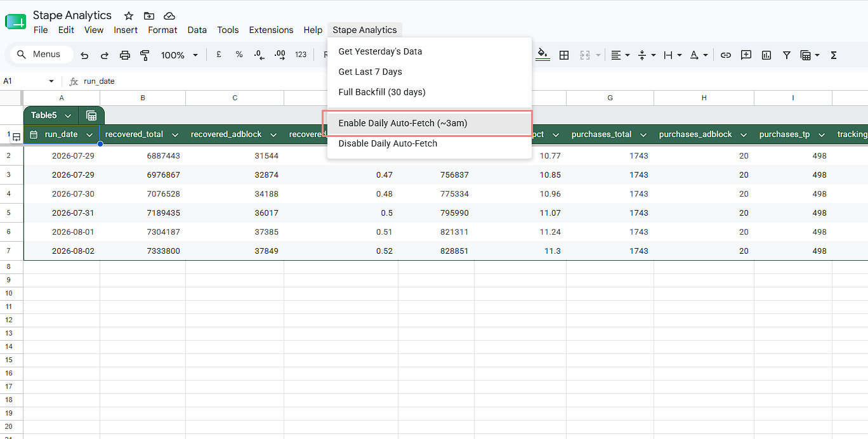This screenshot has width=868, height=439.
Task: Open the Extensions menu
Action: (x=271, y=30)
